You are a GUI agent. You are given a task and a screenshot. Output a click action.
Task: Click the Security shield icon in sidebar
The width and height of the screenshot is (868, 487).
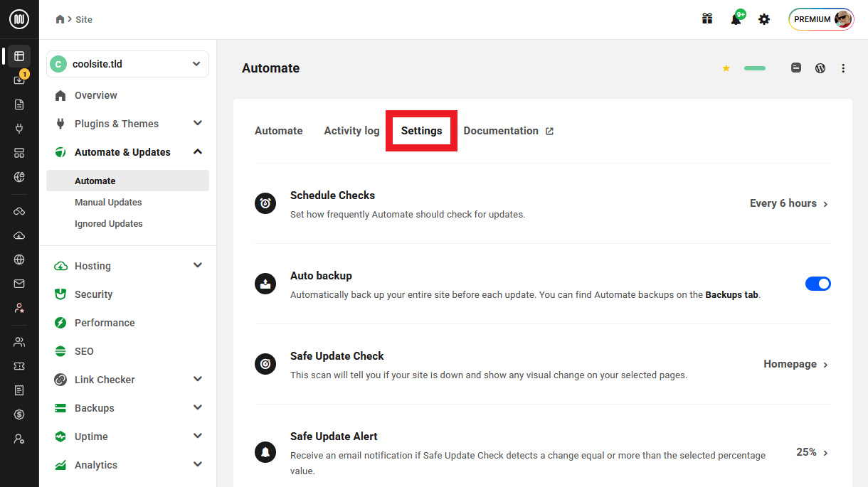[x=60, y=294]
